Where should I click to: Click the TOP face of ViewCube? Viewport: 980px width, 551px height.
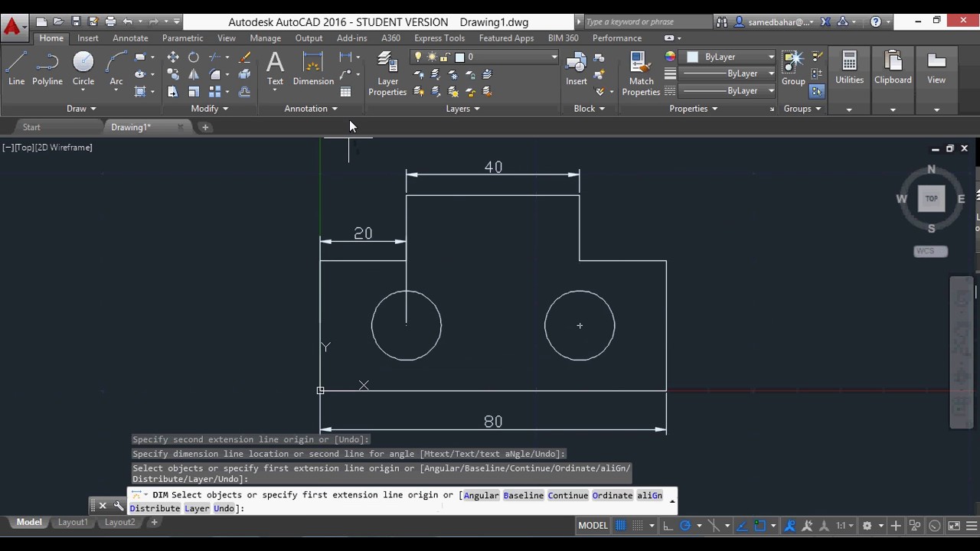tap(931, 198)
